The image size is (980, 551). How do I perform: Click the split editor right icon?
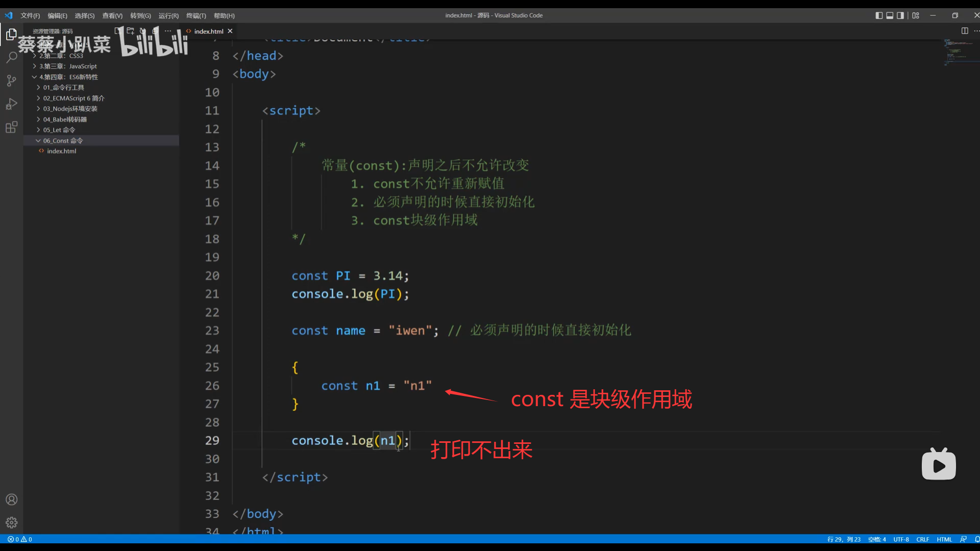coord(964,31)
